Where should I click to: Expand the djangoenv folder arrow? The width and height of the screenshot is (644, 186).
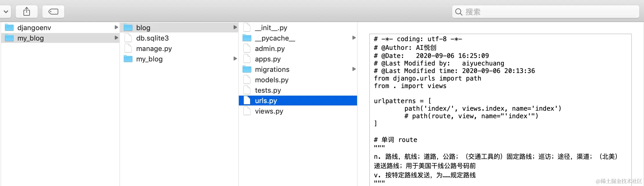pos(116,27)
